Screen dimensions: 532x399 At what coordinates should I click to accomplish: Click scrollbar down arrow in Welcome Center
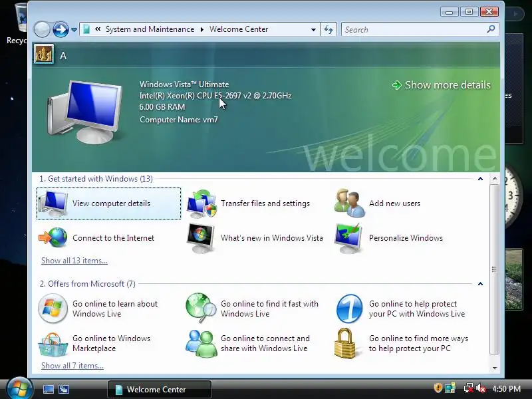point(495,368)
